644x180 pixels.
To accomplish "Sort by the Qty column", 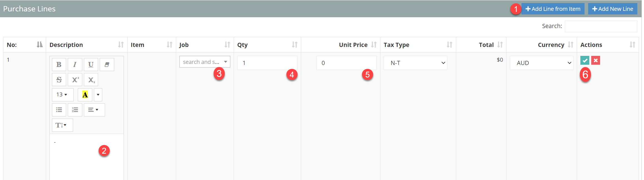I will [x=268, y=45].
